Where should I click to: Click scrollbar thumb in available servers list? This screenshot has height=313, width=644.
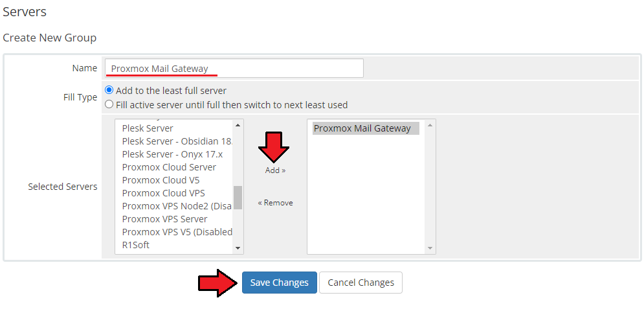[x=238, y=198]
